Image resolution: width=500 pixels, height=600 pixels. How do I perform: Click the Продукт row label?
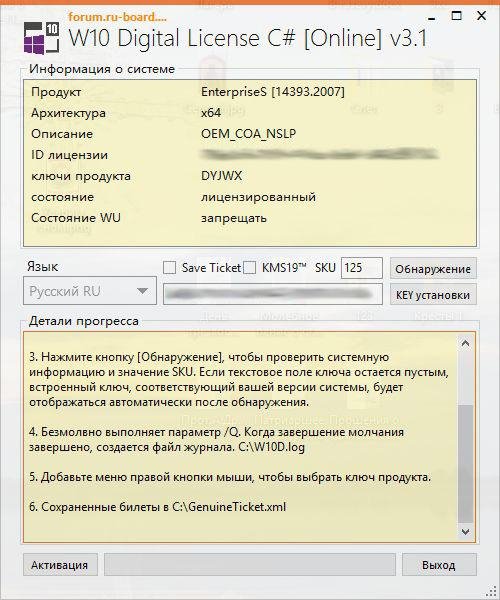point(56,92)
